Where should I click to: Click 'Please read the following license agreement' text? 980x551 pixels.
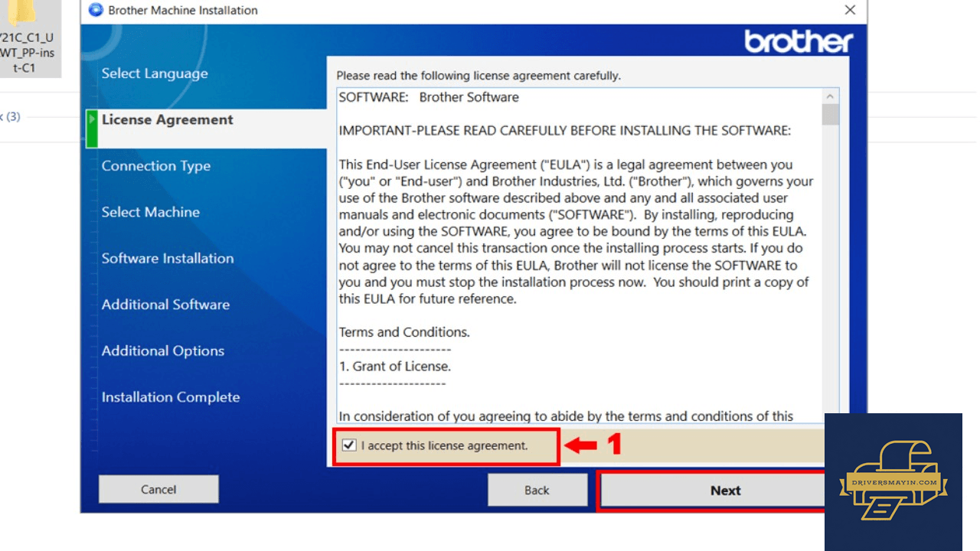tap(479, 76)
